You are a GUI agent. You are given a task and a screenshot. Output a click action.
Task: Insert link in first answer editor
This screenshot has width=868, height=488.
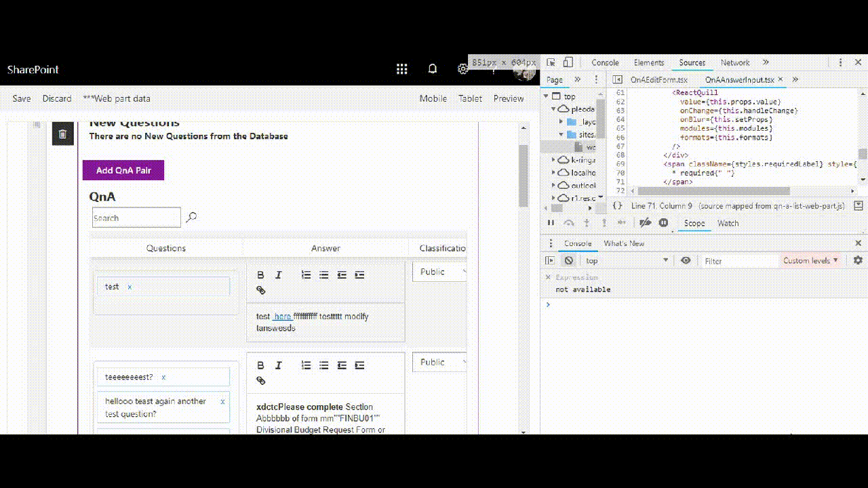click(x=260, y=290)
